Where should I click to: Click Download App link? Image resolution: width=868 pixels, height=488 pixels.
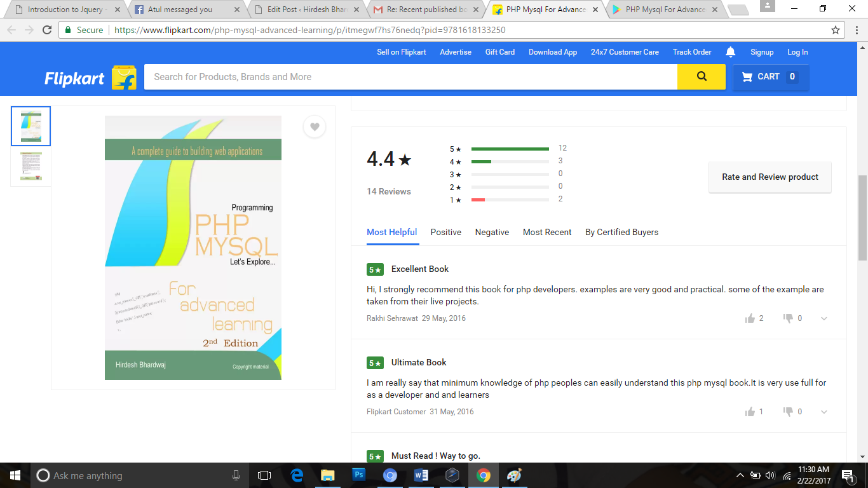[x=553, y=52]
